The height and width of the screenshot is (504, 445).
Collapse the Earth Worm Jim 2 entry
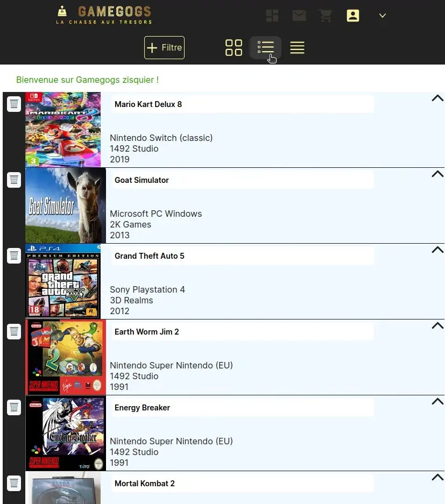437,325
